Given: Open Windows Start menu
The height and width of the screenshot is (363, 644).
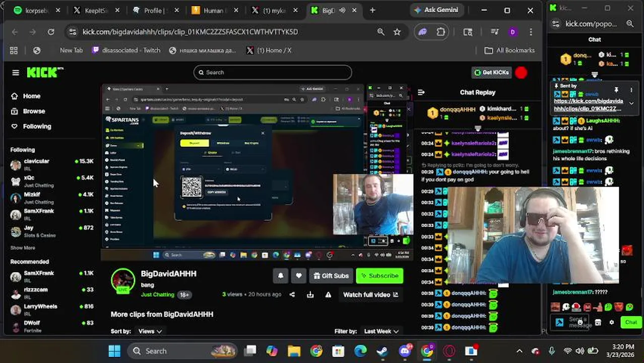Looking at the screenshot, I should [114, 351].
